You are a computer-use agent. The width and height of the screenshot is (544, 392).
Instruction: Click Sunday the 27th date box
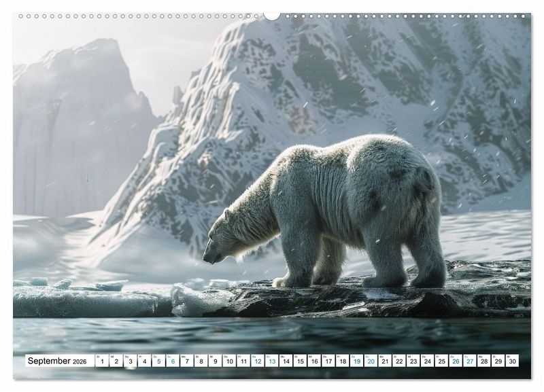(469, 361)
